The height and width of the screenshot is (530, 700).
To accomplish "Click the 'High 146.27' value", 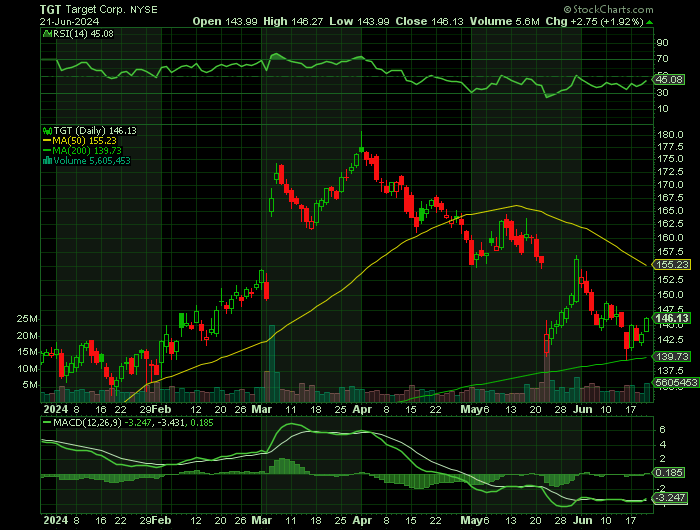I will tap(293, 21).
